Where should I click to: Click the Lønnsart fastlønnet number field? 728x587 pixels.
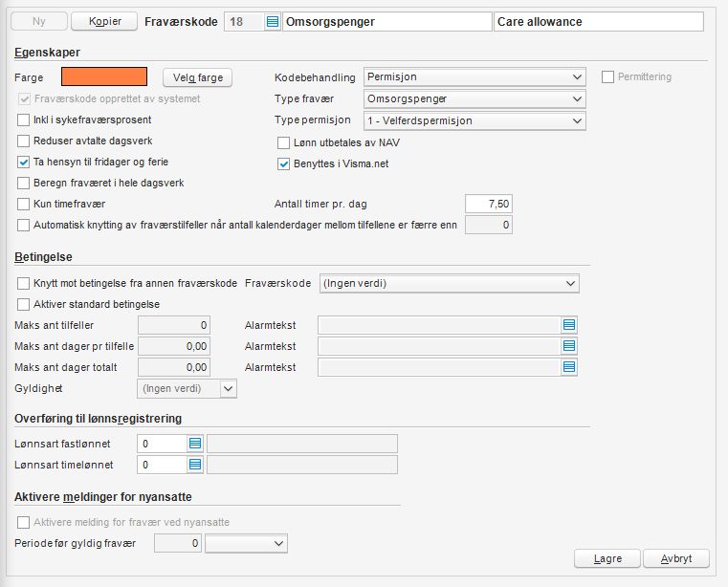pyautogui.click(x=163, y=444)
